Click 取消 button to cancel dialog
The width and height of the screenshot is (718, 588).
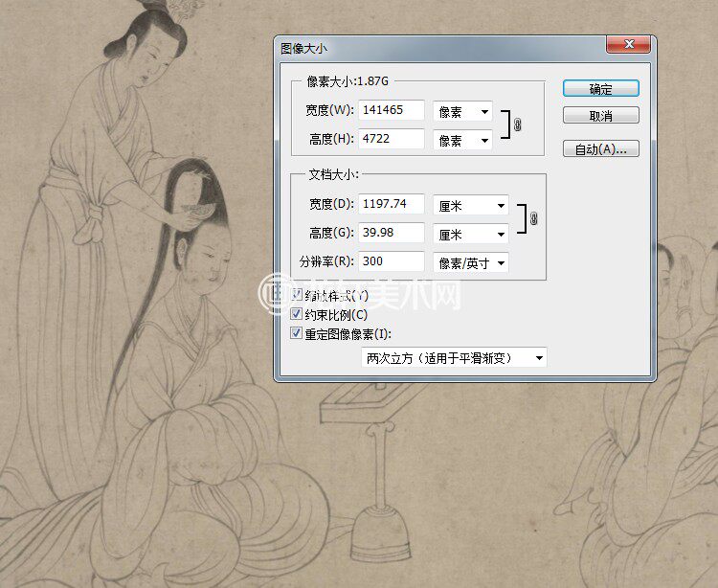click(x=601, y=116)
